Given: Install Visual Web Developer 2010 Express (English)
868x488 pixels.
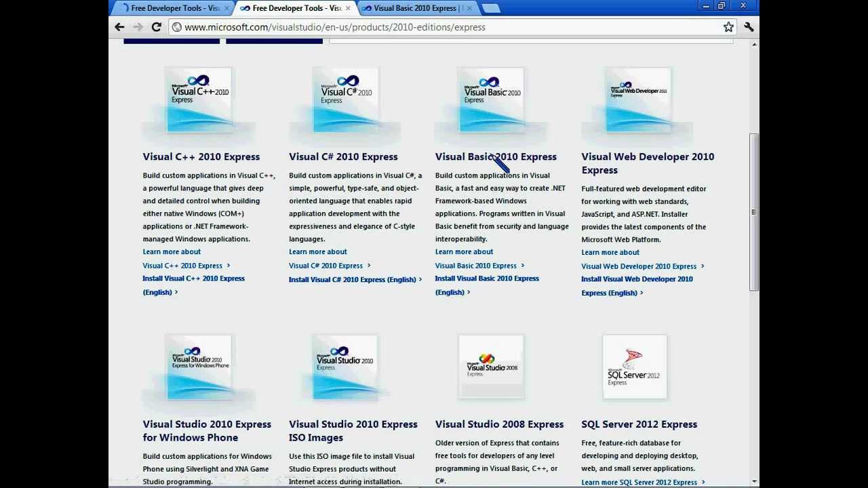Looking at the screenshot, I should (x=637, y=286).
